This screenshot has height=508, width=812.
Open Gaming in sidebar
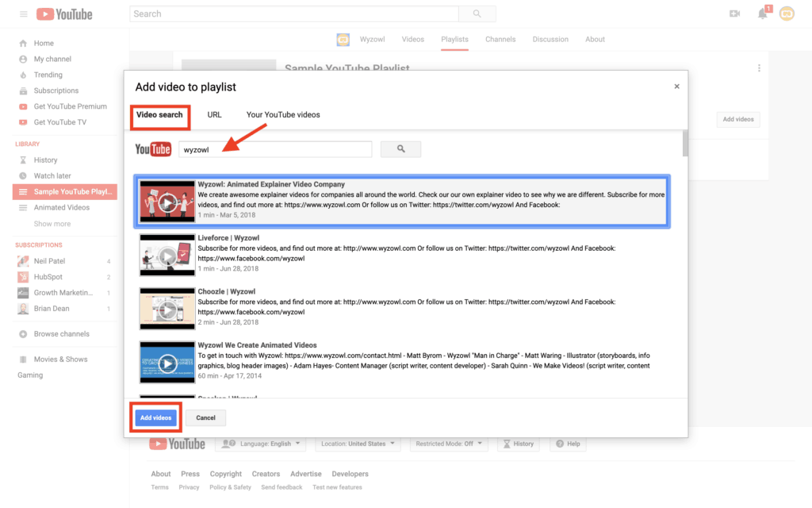[30, 375]
